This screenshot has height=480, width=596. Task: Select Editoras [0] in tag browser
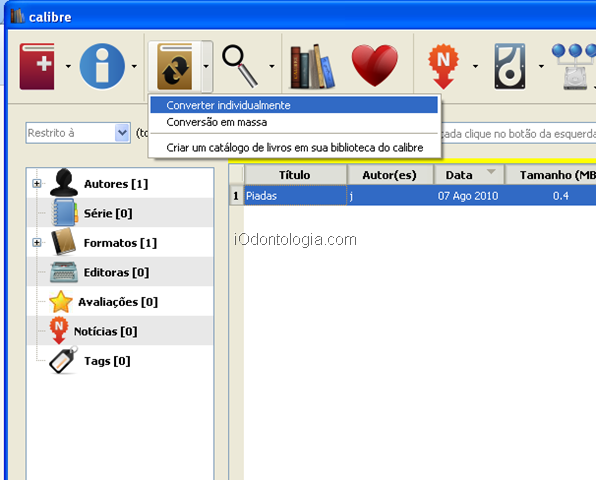(116, 272)
